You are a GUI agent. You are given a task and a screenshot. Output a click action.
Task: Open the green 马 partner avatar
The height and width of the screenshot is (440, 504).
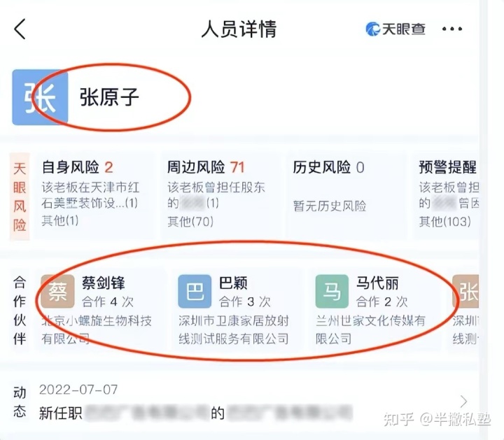(x=332, y=291)
